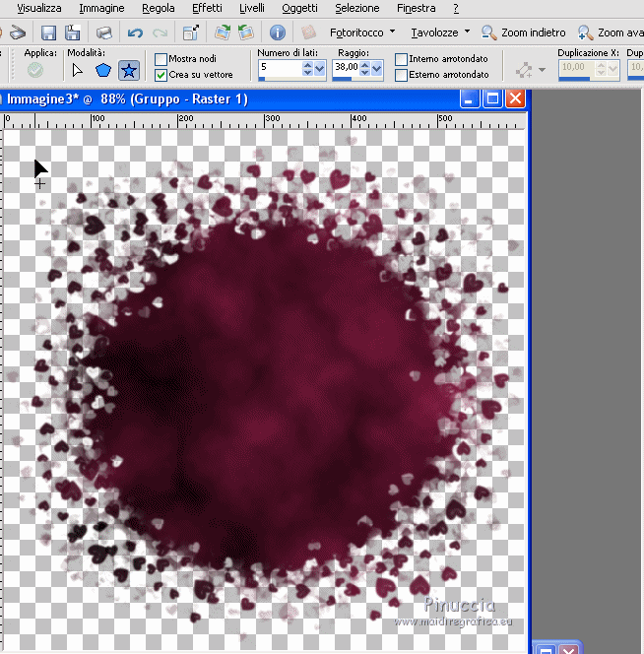Select the arrow edit mode

point(79,70)
